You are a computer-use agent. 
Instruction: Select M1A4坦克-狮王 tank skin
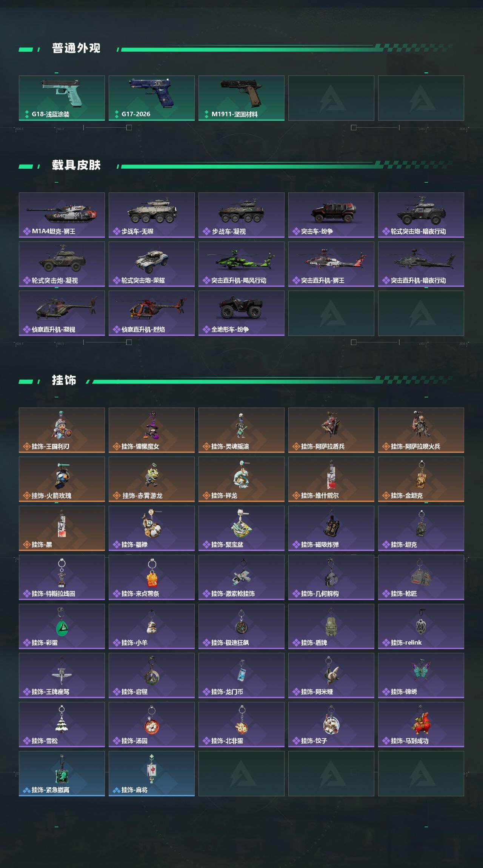pyautogui.click(x=62, y=215)
